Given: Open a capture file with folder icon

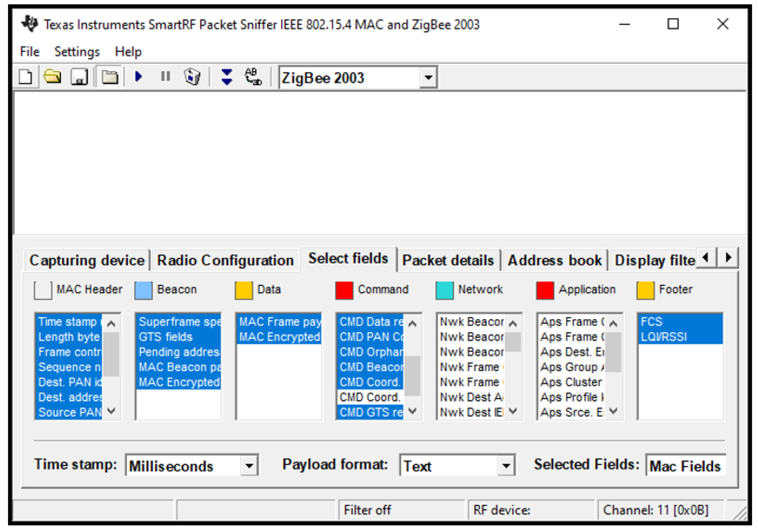Looking at the screenshot, I should [x=52, y=77].
